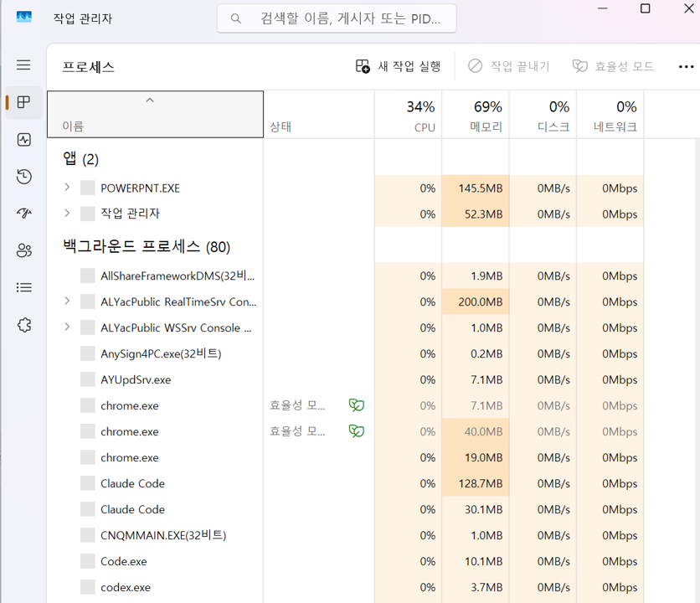Expand the POWERPNT.EXE process tree
Screen dimensions: 700x603
66,188
